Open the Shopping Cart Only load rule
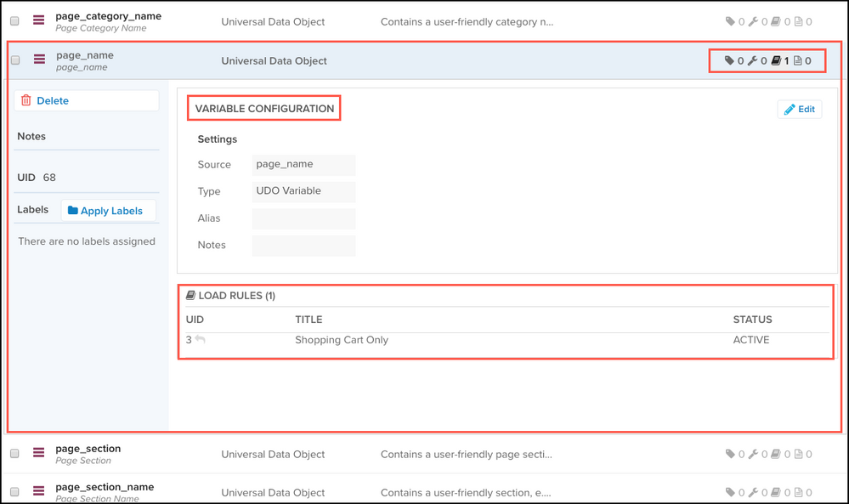Screen dimensions: 849x504 click(342, 340)
